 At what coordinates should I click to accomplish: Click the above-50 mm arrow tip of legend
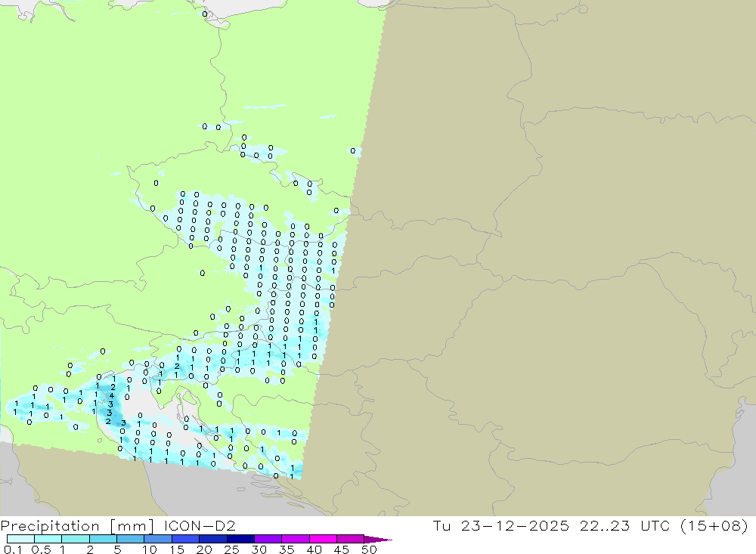click(377, 540)
